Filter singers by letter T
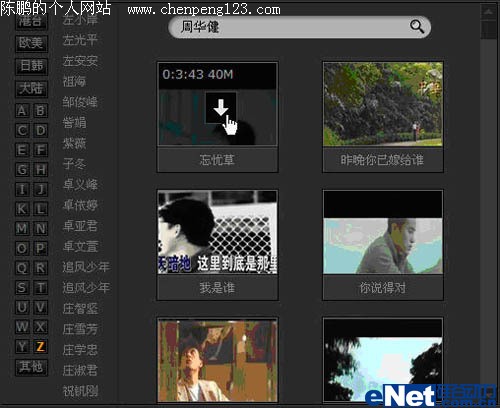 point(41,287)
